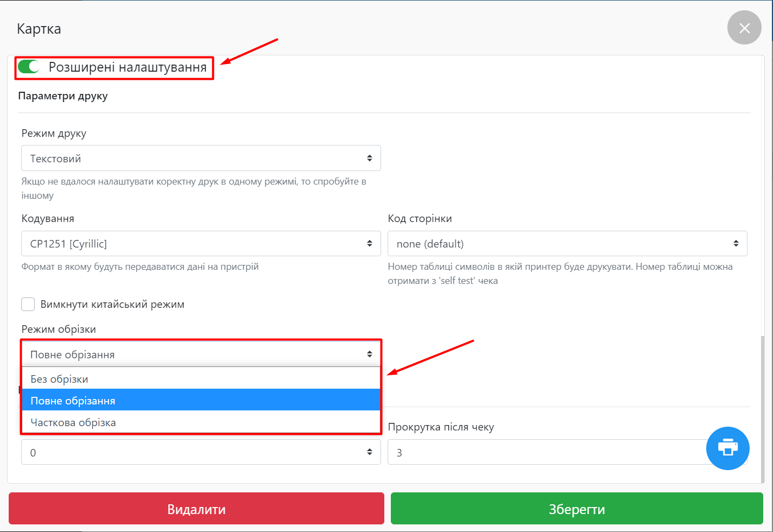Click the Вимкнути китайський режим label text

point(112,304)
